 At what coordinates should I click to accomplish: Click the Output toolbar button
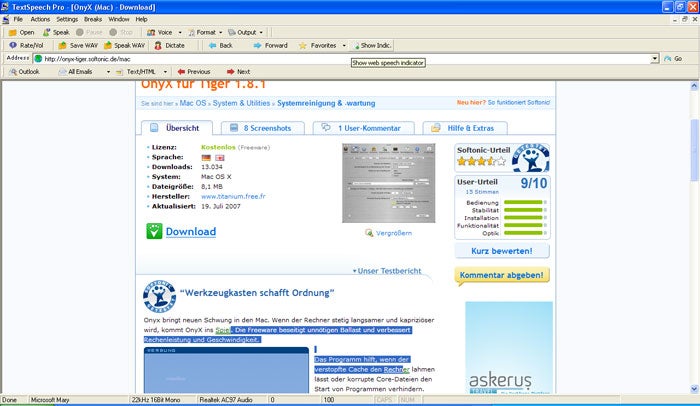pos(242,33)
